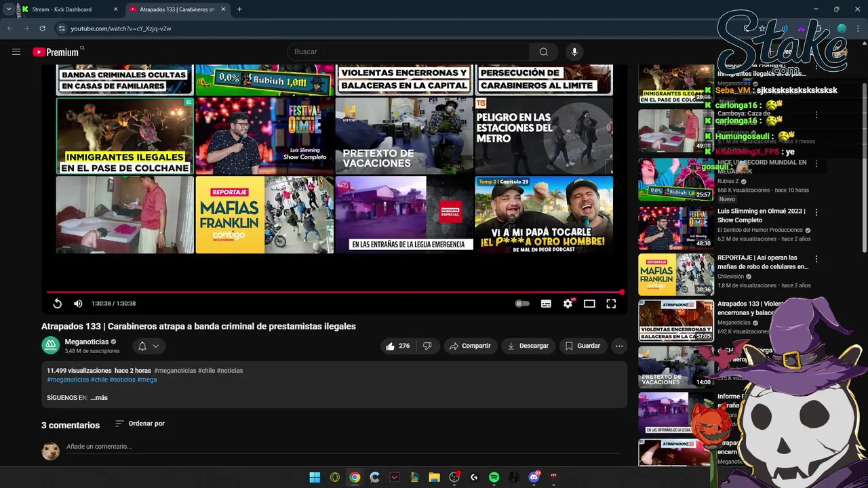Open Luis Slimming en Olmué 2023 sidebar title
Image resolution: width=868 pixels, height=488 pixels.
tap(762, 216)
